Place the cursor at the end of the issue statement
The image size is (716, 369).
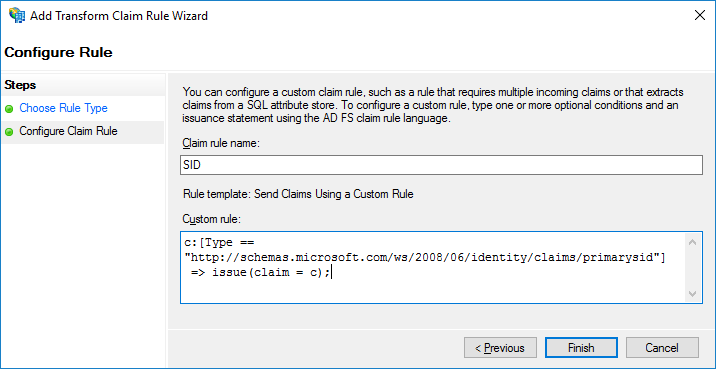tap(331, 273)
